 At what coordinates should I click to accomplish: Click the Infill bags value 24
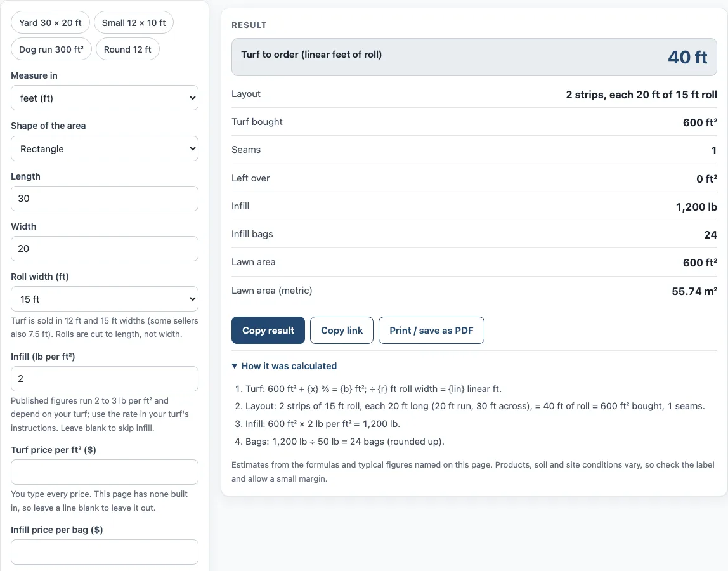pyautogui.click(x=710, y=235)
